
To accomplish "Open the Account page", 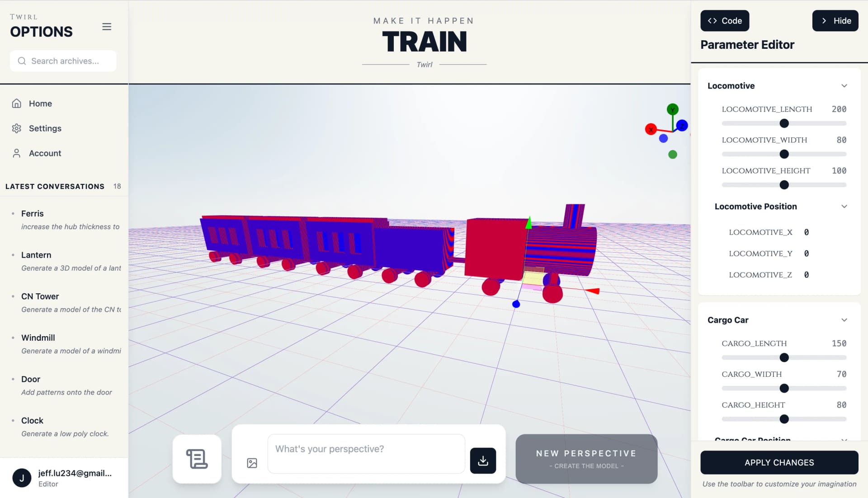I will 45,153.
